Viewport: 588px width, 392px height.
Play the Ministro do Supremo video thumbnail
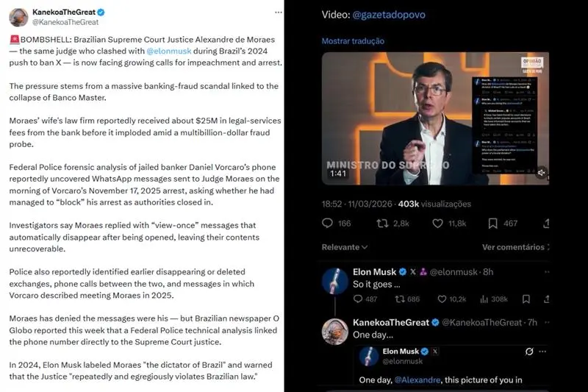pyautogui.click(x=435, y=119)
